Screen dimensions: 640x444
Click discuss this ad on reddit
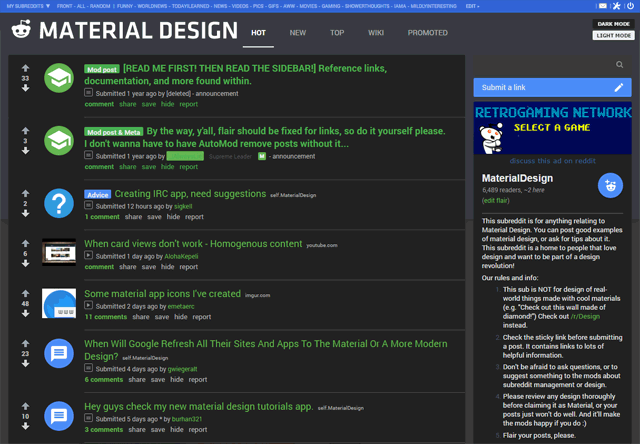(552, 161)
